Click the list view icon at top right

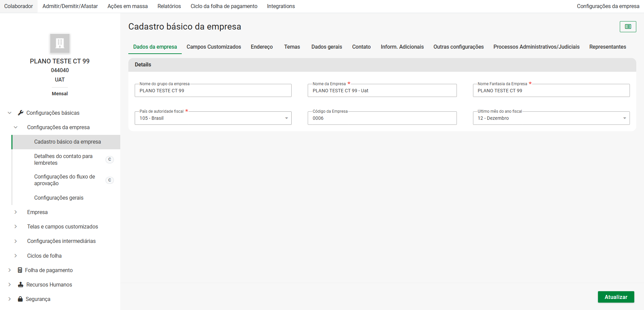pos(628,27)
